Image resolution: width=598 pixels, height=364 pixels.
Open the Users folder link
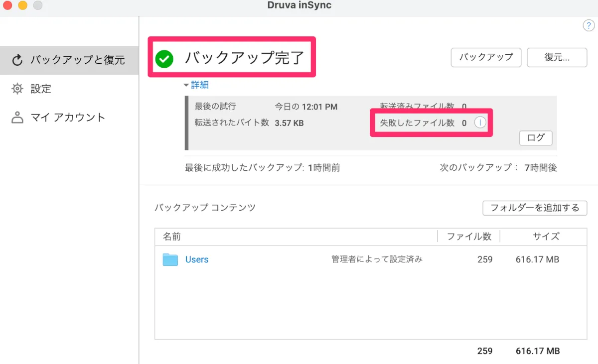click(x=196, y=259)
